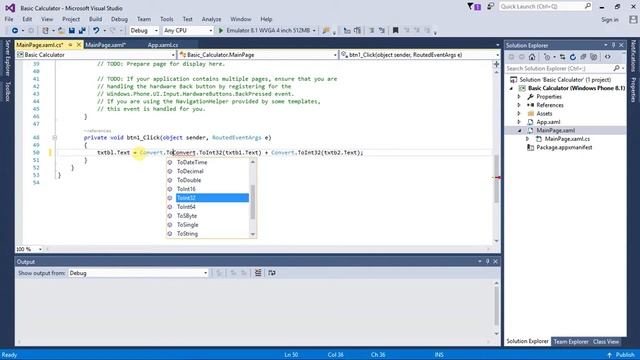640x360 pixels.
Task: Click the code editor vertical scrollbar thumb
Action: click(x=496, y=179)
